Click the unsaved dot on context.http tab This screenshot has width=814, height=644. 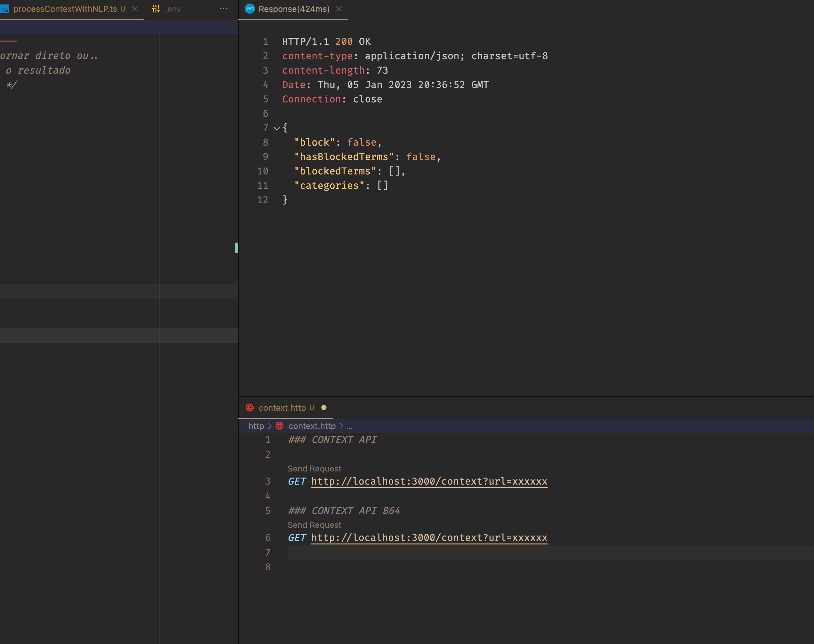pos(324,407)
